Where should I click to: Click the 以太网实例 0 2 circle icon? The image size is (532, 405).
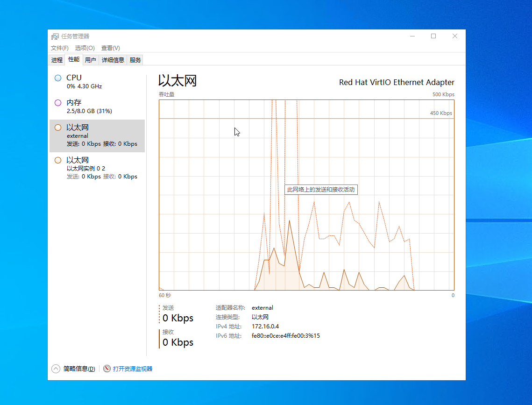58,160
